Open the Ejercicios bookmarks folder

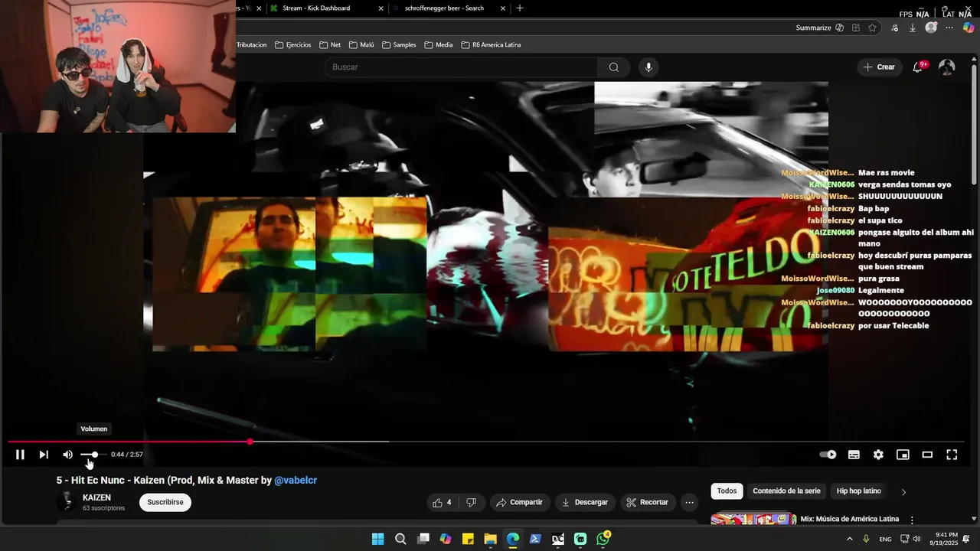coord(293,45)
